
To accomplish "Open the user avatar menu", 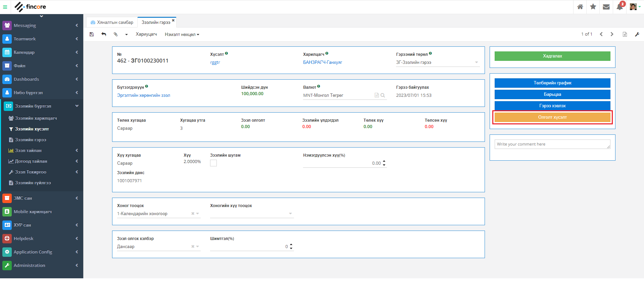I will coord(635,7).
